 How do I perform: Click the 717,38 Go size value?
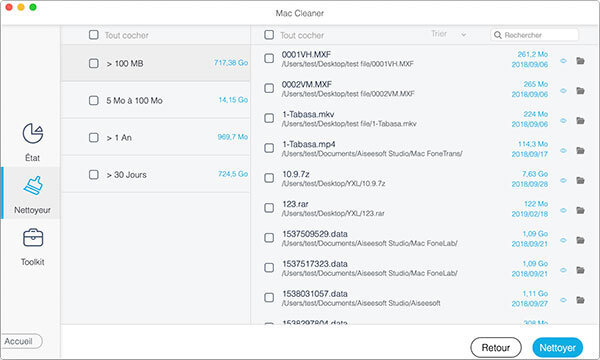(x=231, y=62)
